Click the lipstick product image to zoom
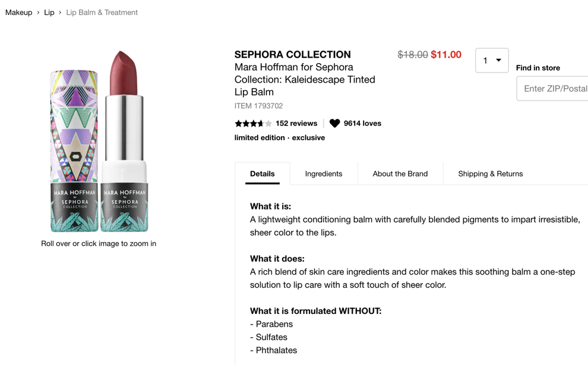This screenshot has height=365, width=588. [99, 143]
